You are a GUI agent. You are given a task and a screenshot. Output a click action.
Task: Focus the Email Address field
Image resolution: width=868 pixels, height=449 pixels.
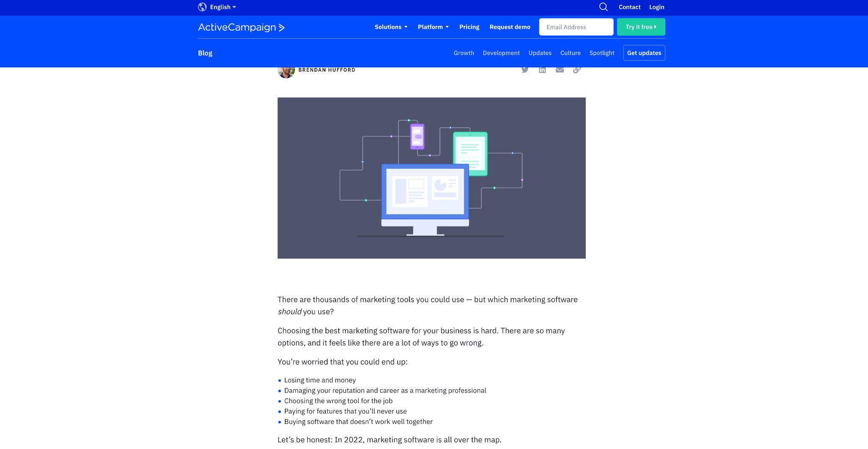576,27
